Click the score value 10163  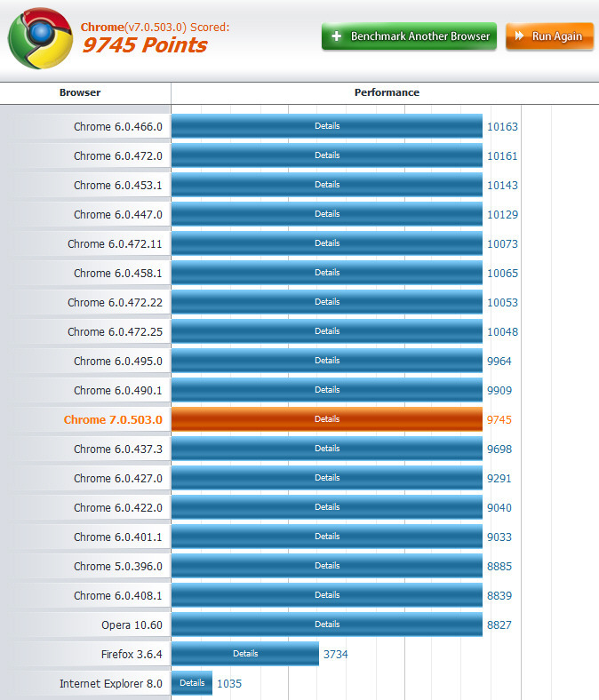click(x=502, y=127)
